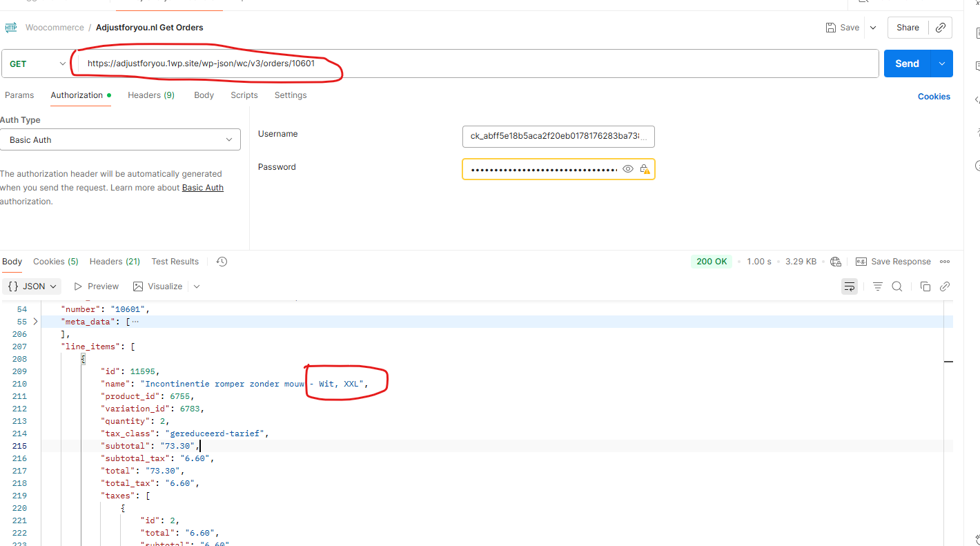
Task: Click the 3.29 KB response size
Action: pos(801,262)
